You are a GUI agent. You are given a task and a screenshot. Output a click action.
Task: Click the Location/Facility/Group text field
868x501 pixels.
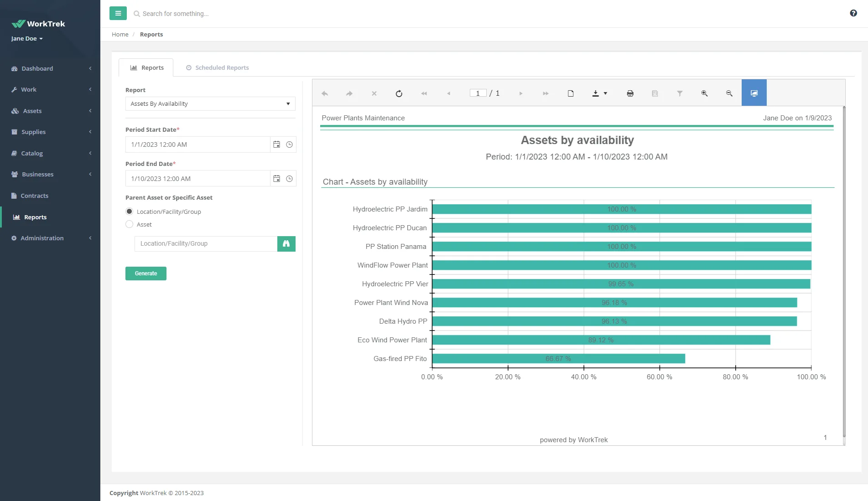206,244
